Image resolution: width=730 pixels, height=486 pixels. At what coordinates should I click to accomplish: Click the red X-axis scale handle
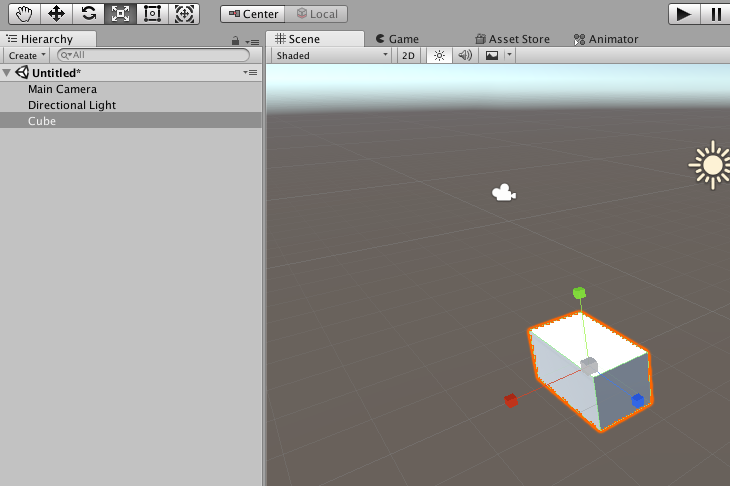tap(511, 400)
